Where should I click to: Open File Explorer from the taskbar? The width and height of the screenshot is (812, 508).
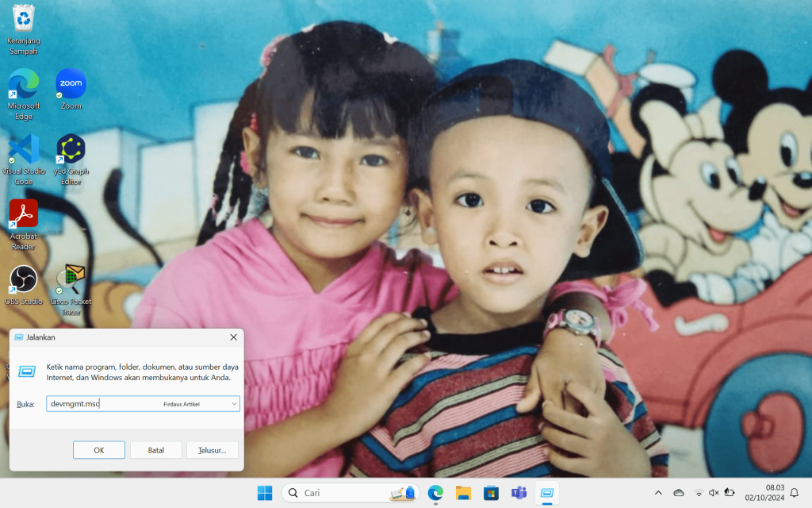pyautogui.click(x=463, y=493)
